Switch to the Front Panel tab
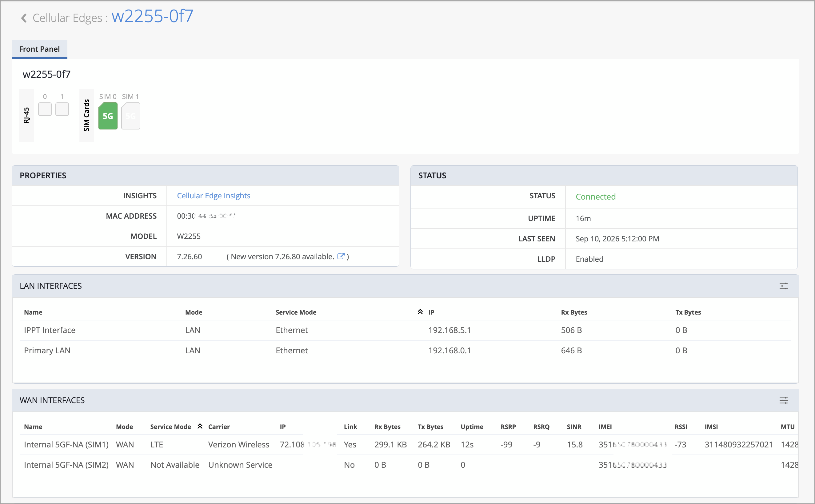Image resolution: width=815 pixels, height=504 pixels. [39, 49]
